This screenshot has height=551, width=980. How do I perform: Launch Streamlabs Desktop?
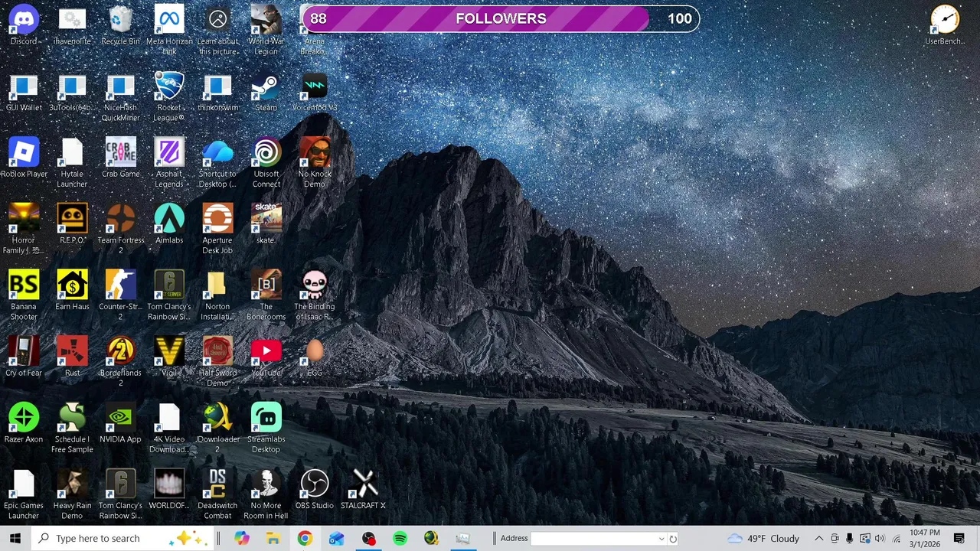coord(266,428)
